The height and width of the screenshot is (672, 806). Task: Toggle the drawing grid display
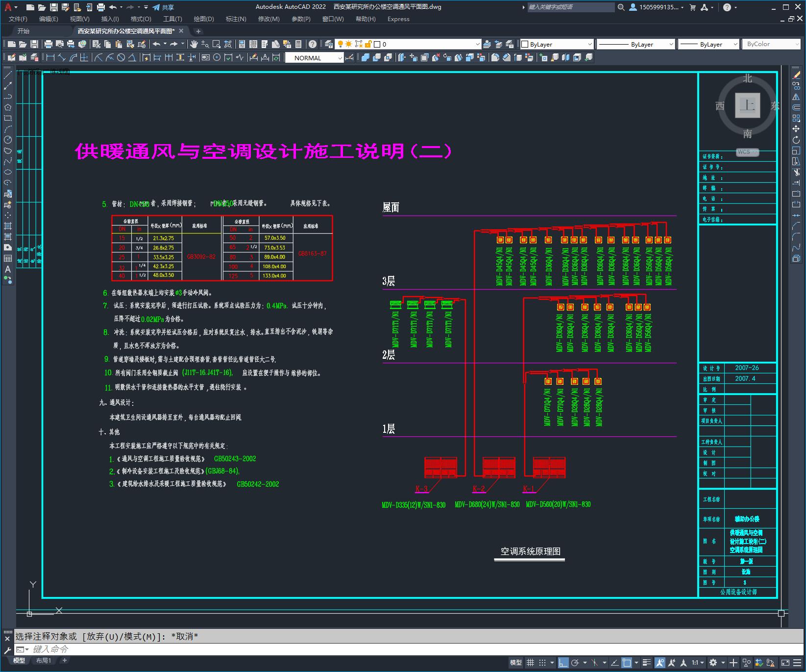point(530,663)
